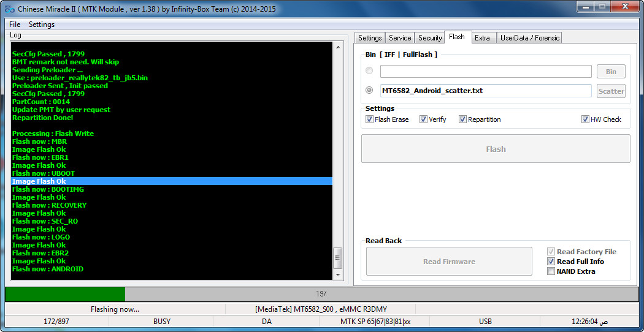
Task: Click the empty Bin file path field
Action: click(486, 72)
